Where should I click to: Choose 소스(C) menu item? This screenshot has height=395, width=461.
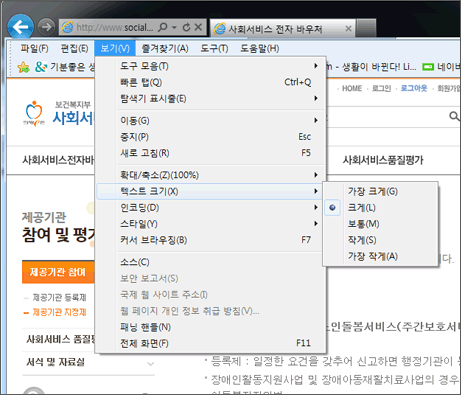pyautogui.click(x=211, y=262)
